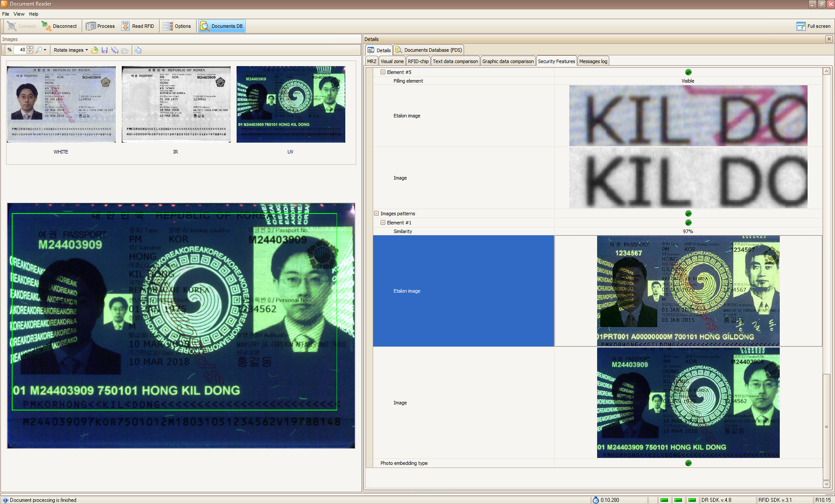Collapse Element #5 tree node
Image resolution: width=835 pixels, height=504 pixels.
click(383, 72)
